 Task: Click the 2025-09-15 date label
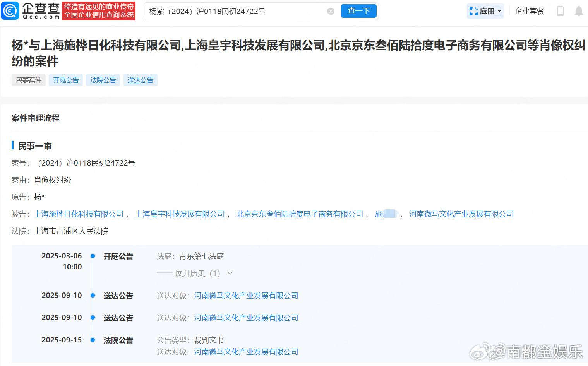click(62, 340)
